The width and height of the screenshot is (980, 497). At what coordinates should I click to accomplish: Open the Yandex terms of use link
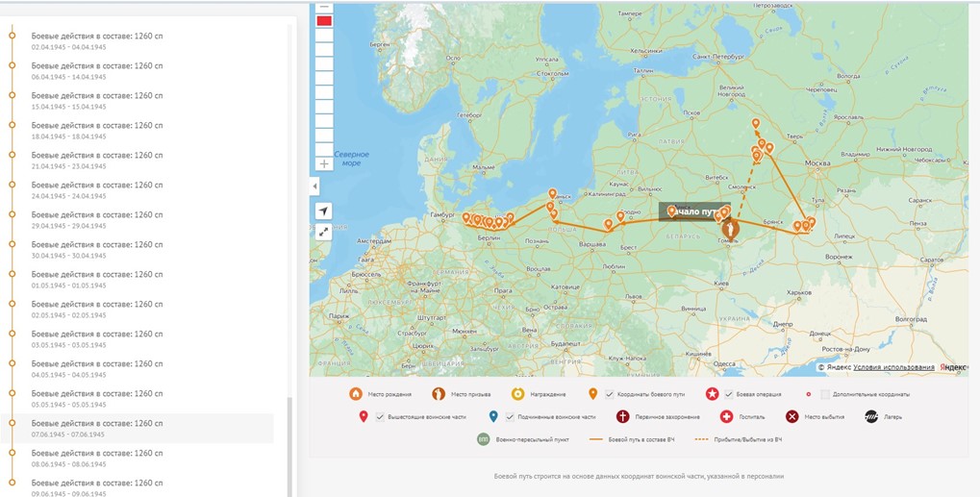point(892,367)
